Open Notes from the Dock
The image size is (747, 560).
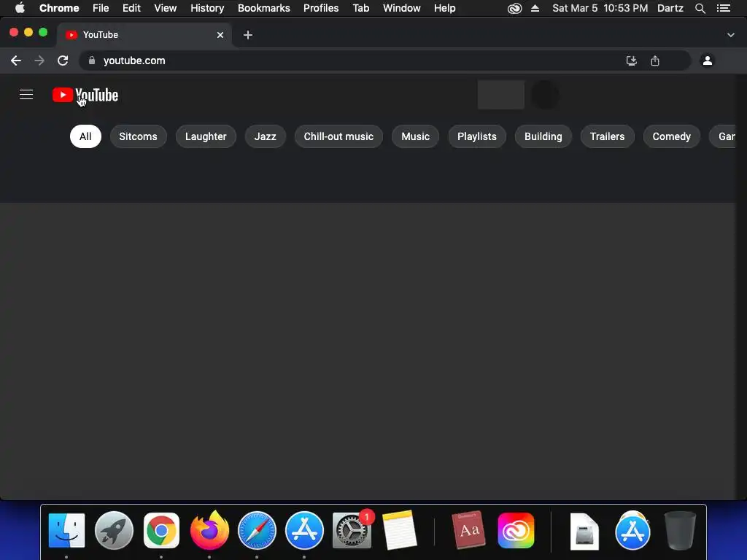click(399, 531)
